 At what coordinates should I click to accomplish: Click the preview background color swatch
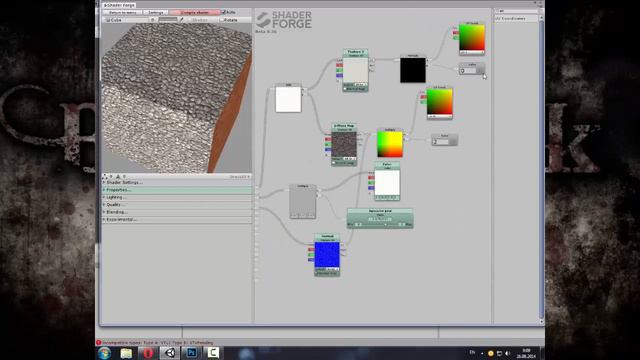168,20
